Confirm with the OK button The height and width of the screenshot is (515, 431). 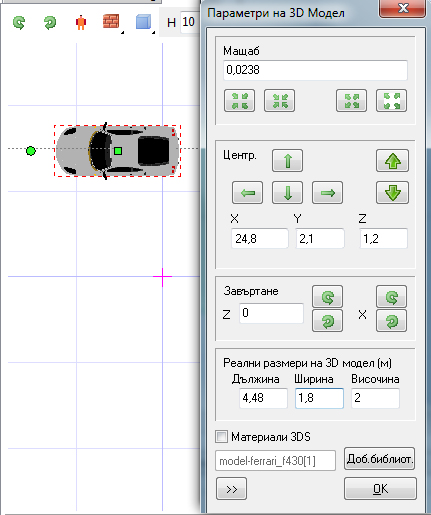click(x=380, y=489)
